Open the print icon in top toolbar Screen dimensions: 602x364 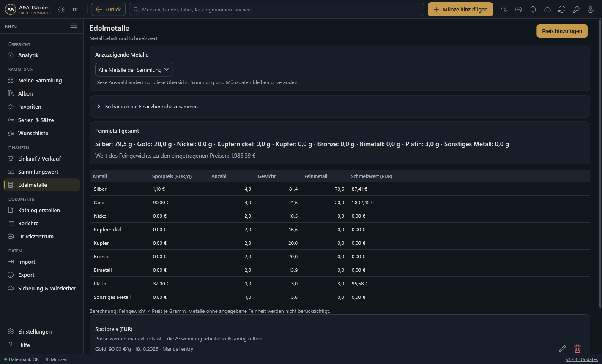pos(519,9)
